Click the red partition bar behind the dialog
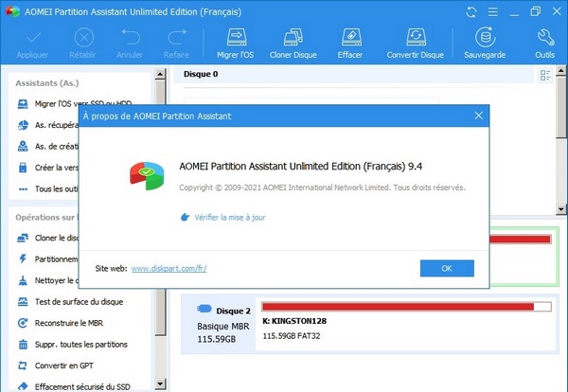The image size is (568, 392). point(520,240)
